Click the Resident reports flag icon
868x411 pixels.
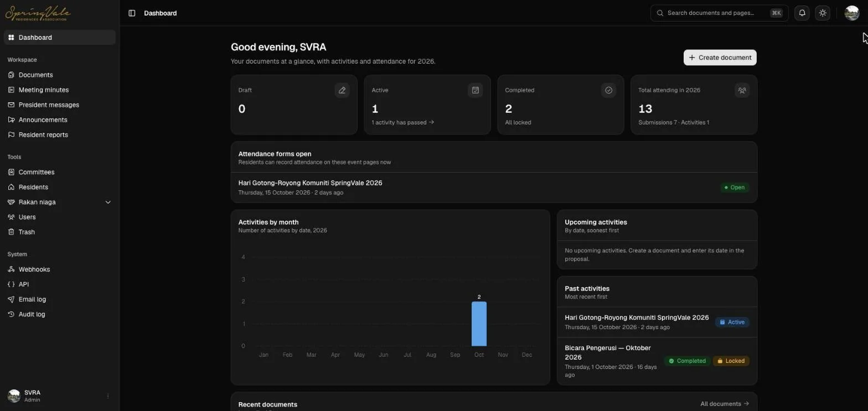[x=11, y=134]
